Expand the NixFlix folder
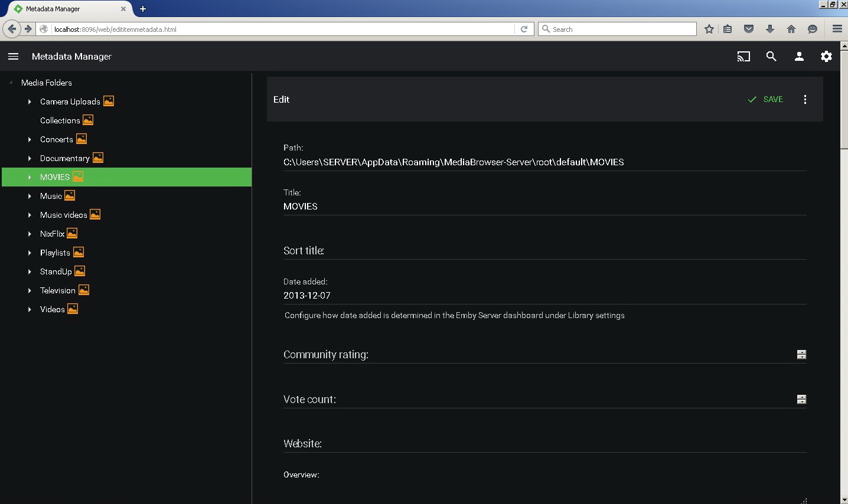Image resolution: width=848 pixels, height=504 pixels. (x=30, y=234)
